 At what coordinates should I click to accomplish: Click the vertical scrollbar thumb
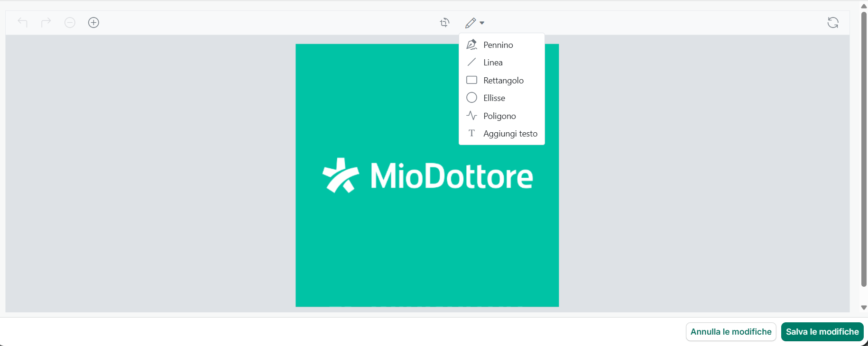coord(864,149)
